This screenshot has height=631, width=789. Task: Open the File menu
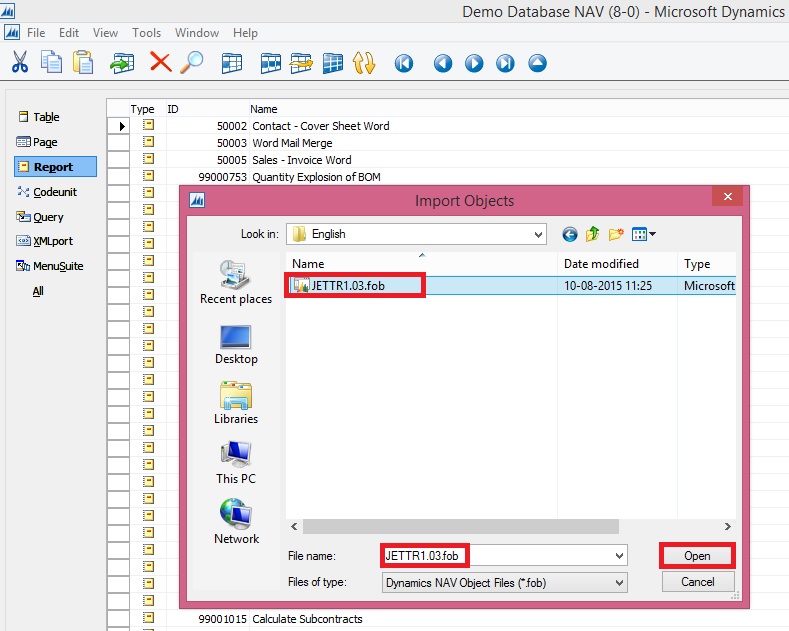click(x=36, y=33)
